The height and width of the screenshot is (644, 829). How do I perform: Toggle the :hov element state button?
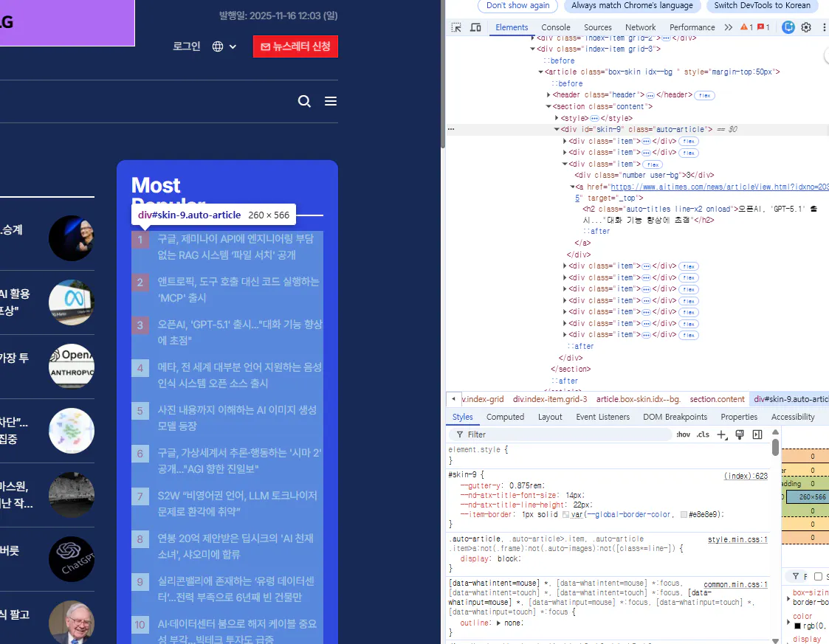[x=683, y=434]
